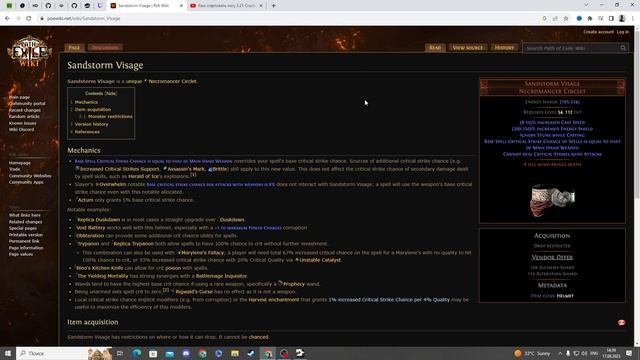Screen dimensions: 640x360
Task: Open the Page tab of the wiki
Action: pyautogui.click(x=74, y=48)
